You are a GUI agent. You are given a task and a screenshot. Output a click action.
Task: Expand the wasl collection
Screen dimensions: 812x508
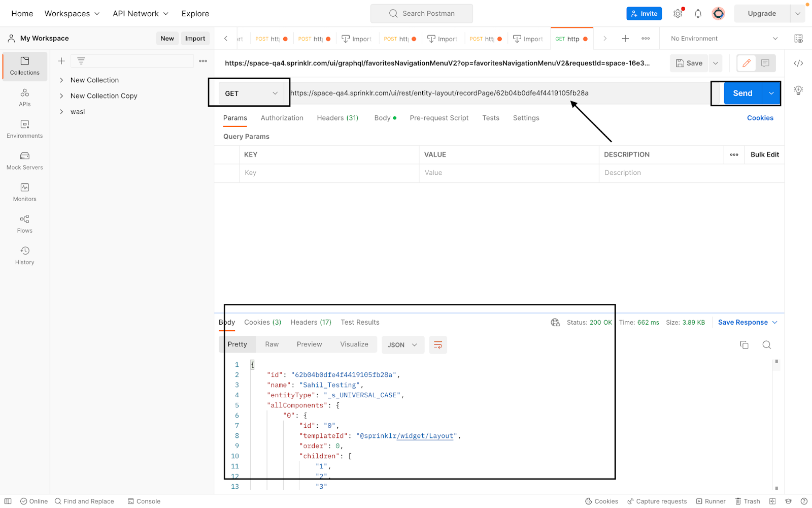click(x=61, y=112)
